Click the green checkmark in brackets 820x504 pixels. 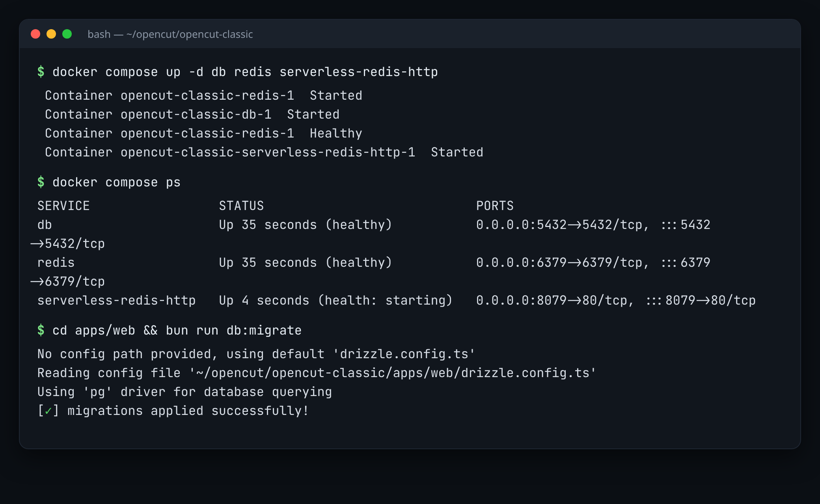(x=48, y=411)
